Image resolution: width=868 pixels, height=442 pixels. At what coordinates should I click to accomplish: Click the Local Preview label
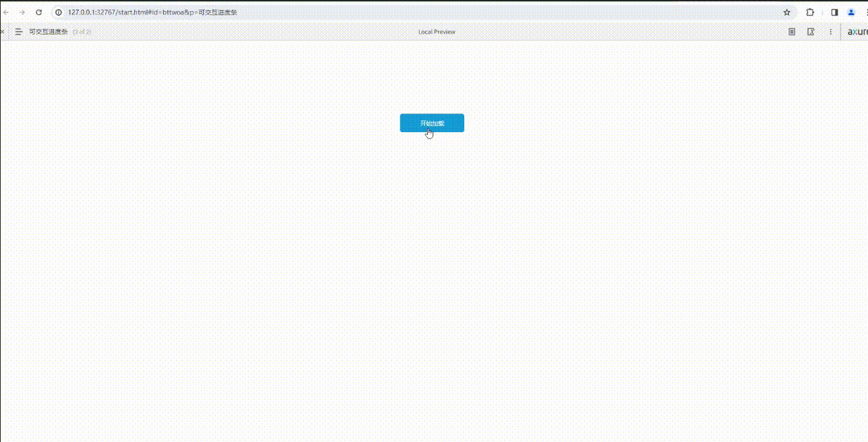pos(437,32)
